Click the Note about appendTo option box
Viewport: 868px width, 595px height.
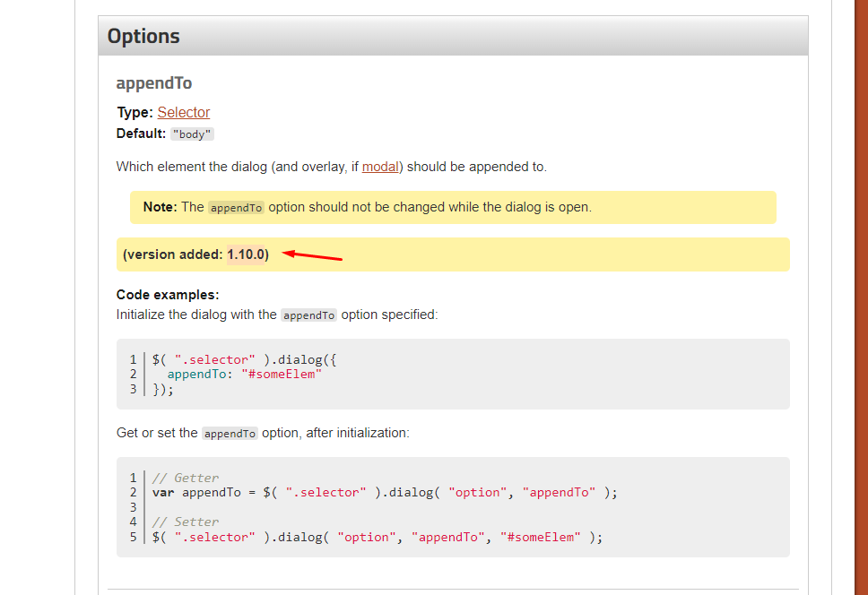pos(453,207)
